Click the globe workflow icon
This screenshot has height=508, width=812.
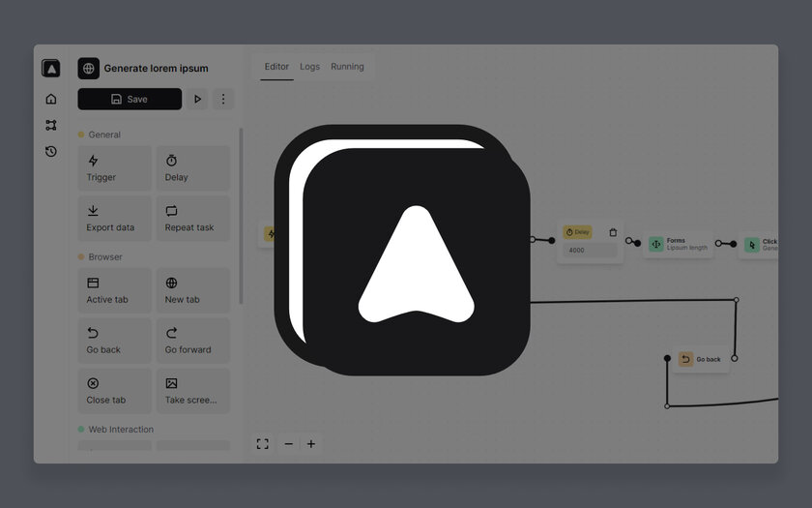[x=89, y=69]
